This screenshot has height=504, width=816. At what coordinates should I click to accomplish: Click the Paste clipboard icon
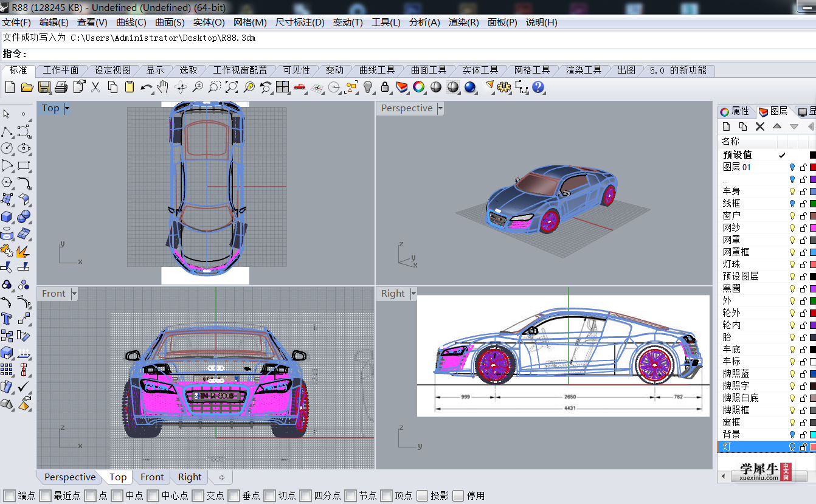pos(130,87)
